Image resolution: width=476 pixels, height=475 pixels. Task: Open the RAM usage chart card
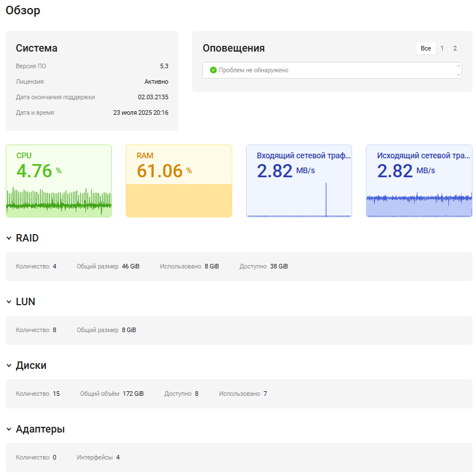click(179, 181)
